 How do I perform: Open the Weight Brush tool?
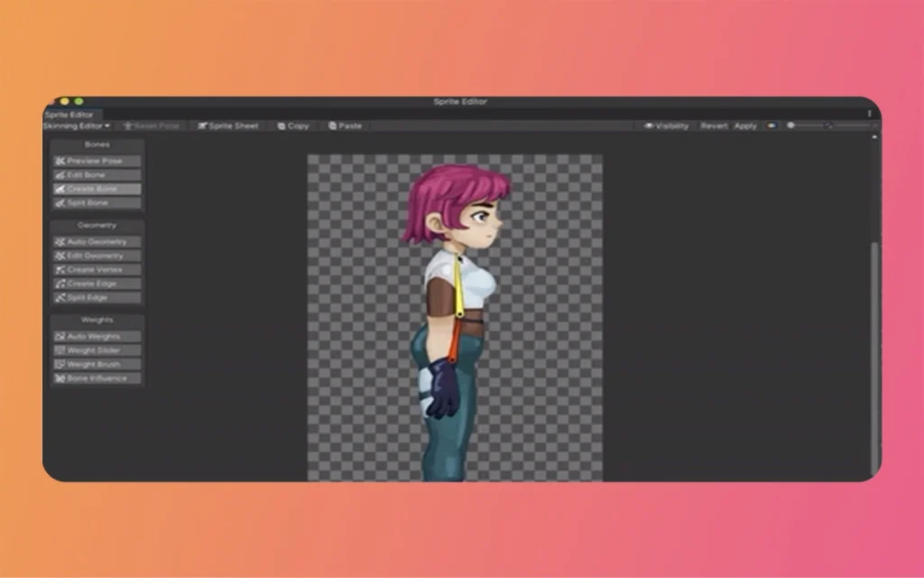96,364
